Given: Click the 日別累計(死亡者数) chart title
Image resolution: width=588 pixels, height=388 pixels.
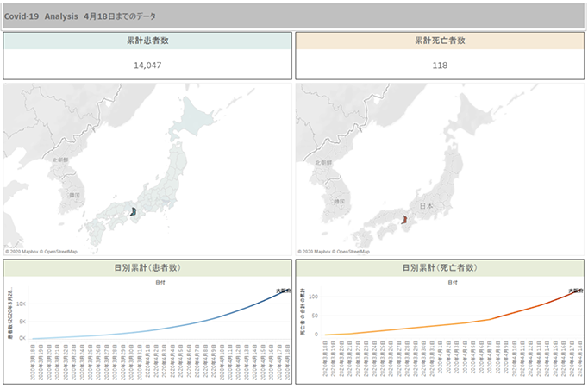Looking at the screenshot, I should 440,268.
